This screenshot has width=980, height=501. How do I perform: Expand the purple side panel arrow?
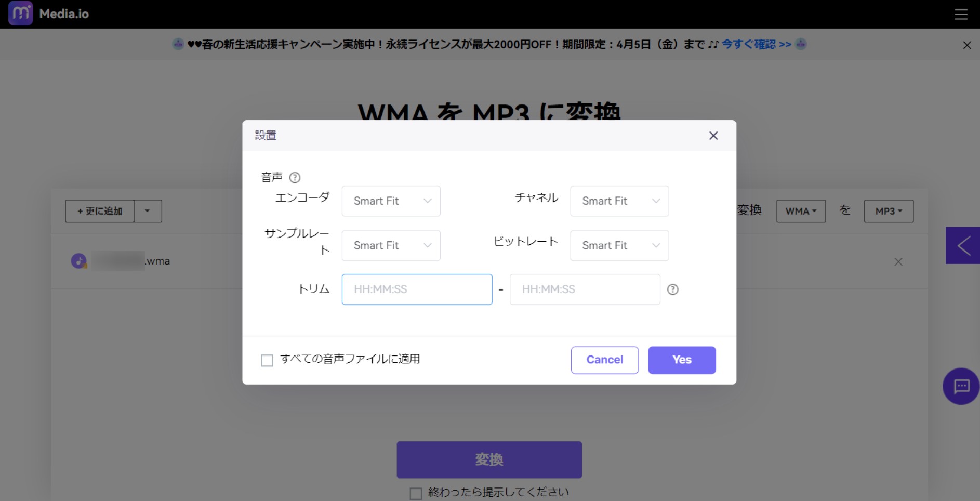(963, 245)
